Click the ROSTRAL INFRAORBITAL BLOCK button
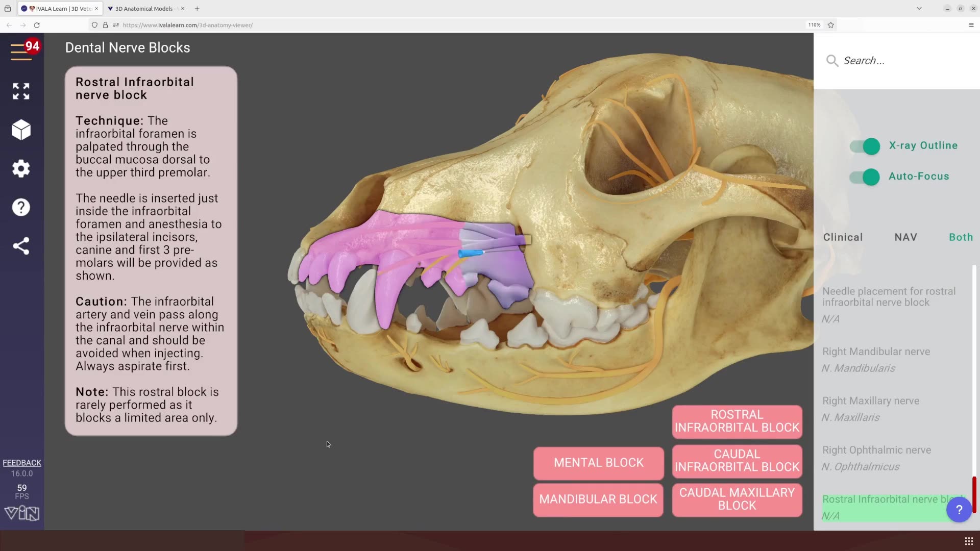 pos(736,421)
